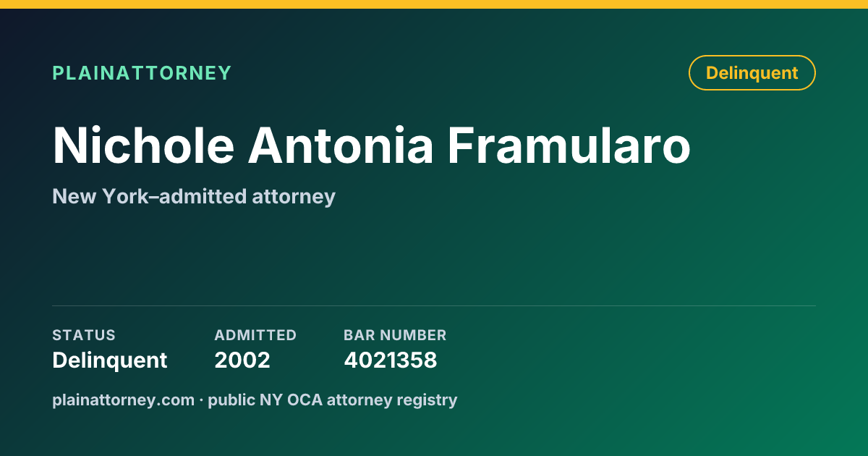The height and width of the screenshot is (456, 868).
Task: Click the horizontal divider line above STATUS
Action: pyautogui.click(x=434, y=305)
